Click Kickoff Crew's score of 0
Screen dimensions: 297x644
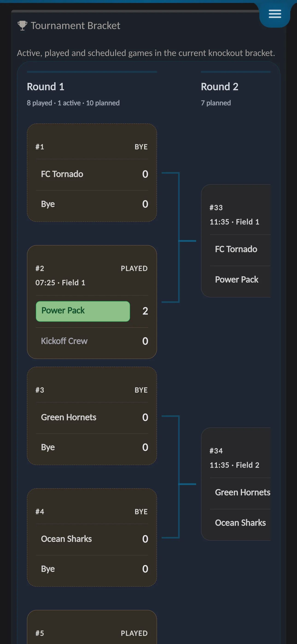145,341
